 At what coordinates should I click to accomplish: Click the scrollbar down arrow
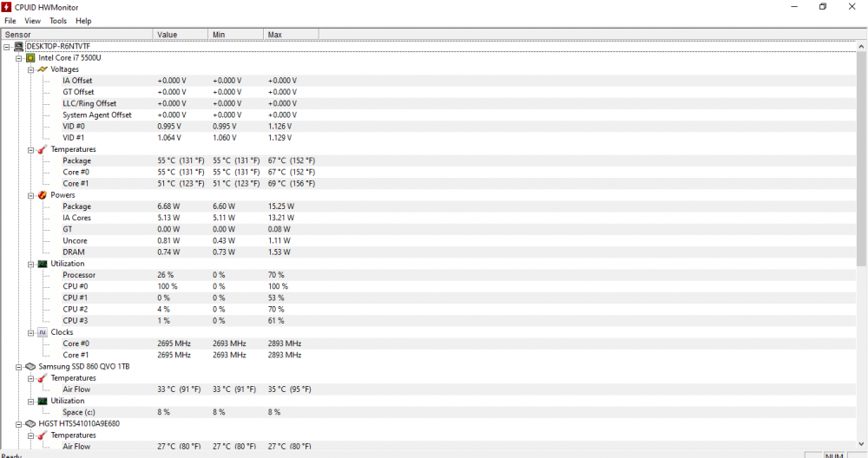861,443
